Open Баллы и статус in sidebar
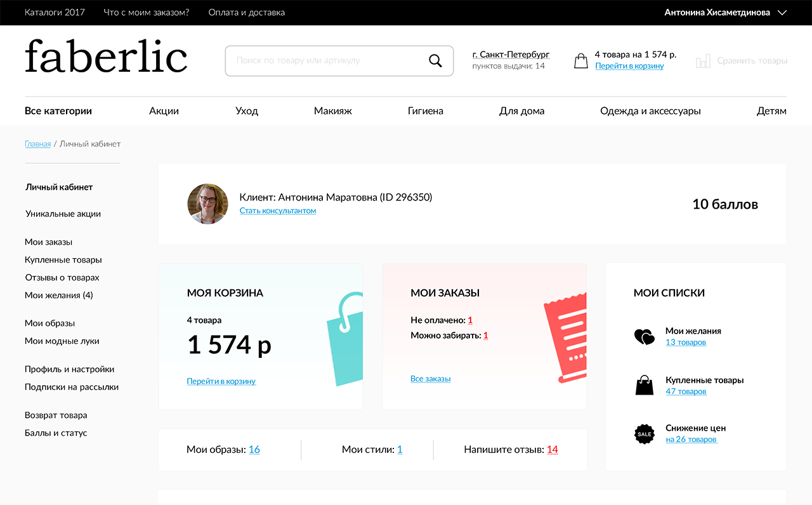Image resolution: width=812 pixels, height=505 pixels. click(56, 433)
